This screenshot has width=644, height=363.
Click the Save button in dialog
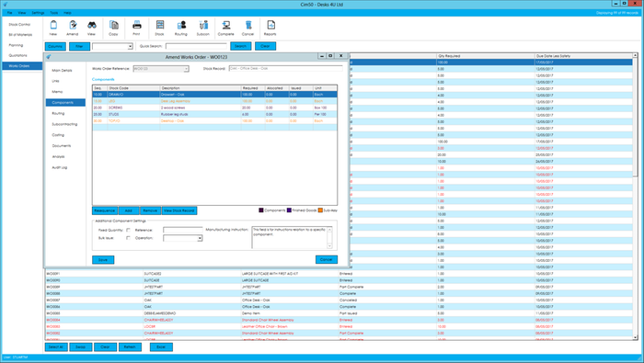pyautogui.click(x=103, y=260)
